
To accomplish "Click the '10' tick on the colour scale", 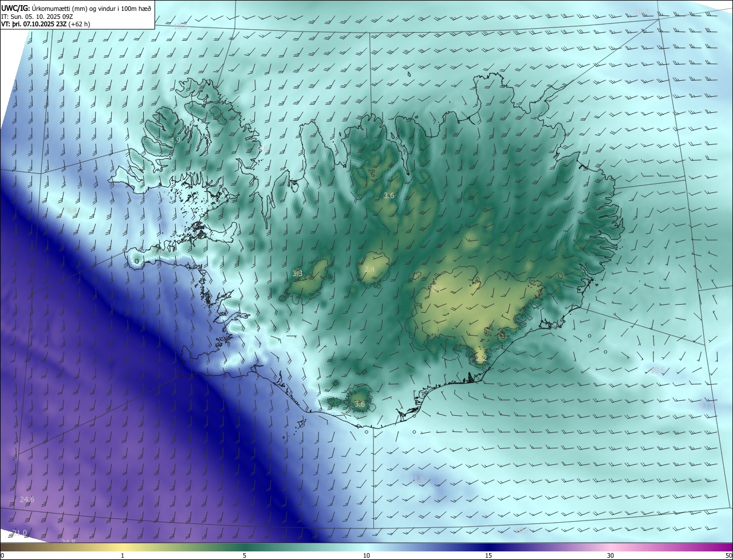I will point(366,556).
